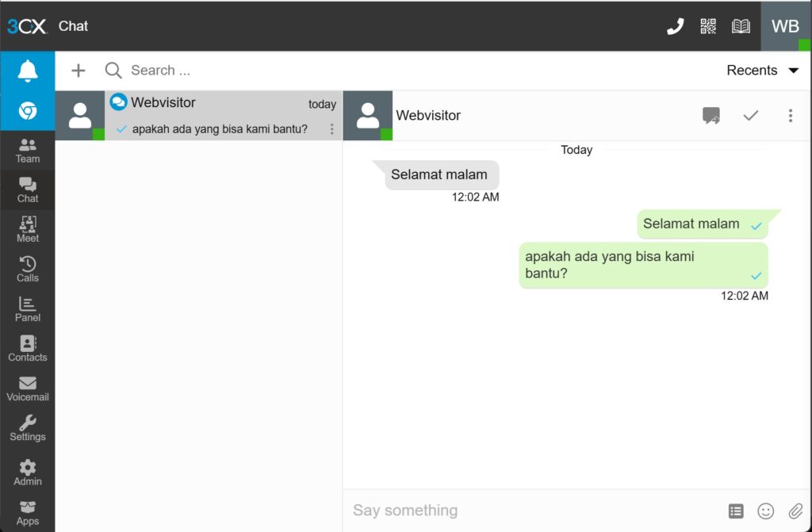Open Settings wrench in sidebar
This screenshot has width=812, height=532.
[28, 428]
